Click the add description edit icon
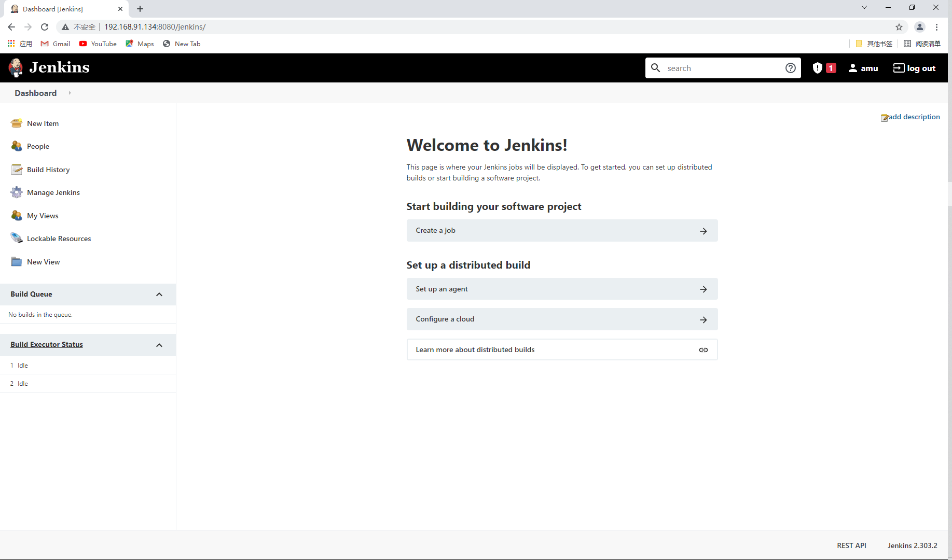This screenshot has width=952, height=560. (885, 118)
